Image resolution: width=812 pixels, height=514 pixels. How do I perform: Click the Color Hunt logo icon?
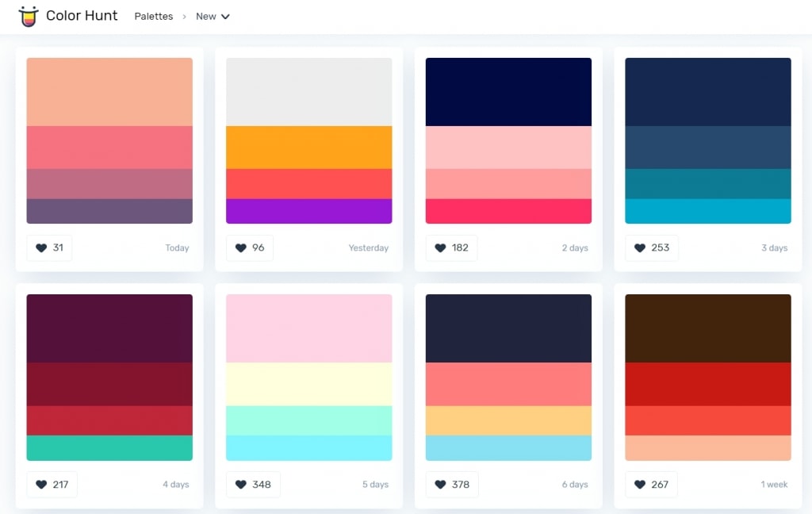point(29,16)
